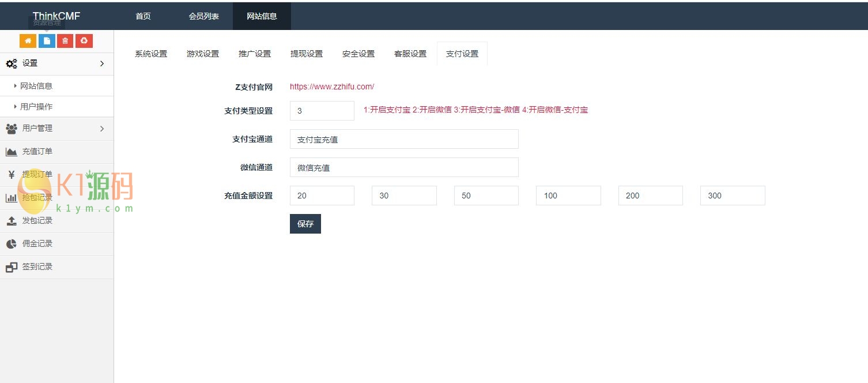Image resolution: width=868 pixels, height=383 pixels.
Task: Click the 保存 save button
Action: 305,224
